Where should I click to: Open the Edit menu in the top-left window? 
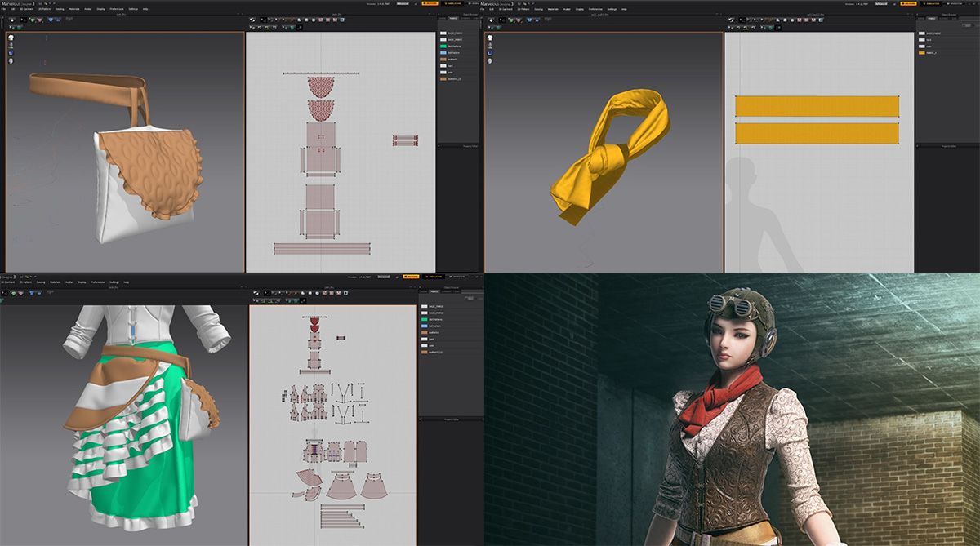pos(12,9)
